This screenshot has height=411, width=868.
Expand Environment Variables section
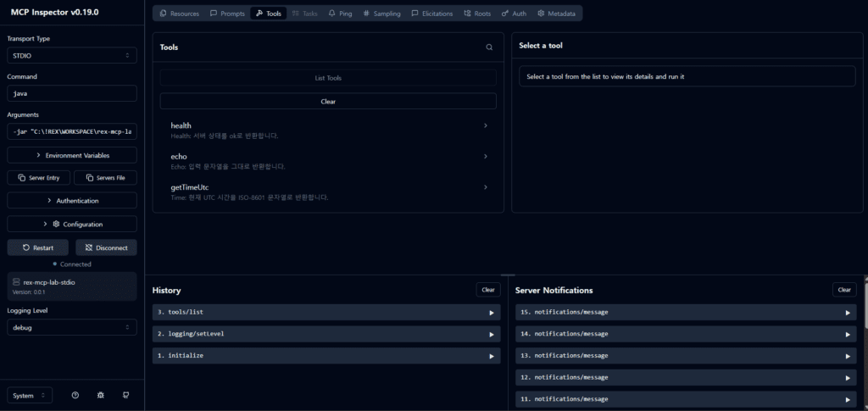point(72,155)
